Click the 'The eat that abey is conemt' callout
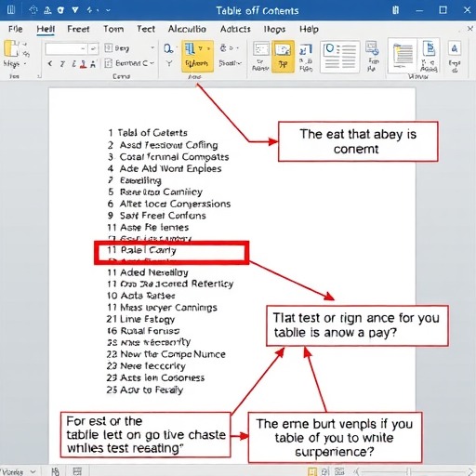 (358, 141)
